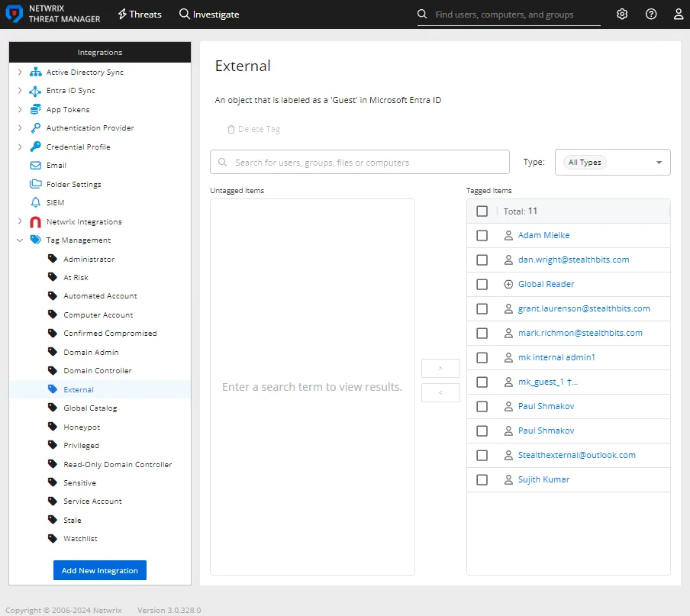This screenshot has width=690, height=616.
Task: Click the Netwrix Threat Manager shield logo
Action: coord(14,14)
